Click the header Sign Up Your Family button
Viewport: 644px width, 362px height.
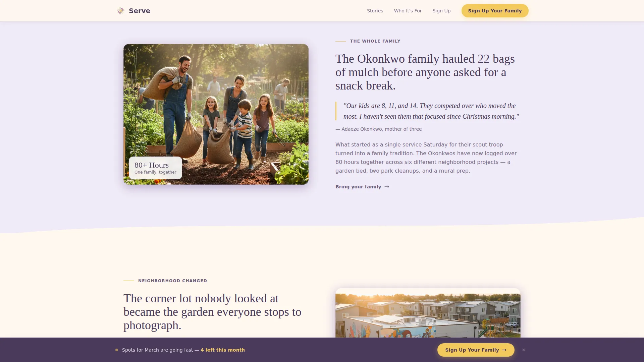coord(495,11)
